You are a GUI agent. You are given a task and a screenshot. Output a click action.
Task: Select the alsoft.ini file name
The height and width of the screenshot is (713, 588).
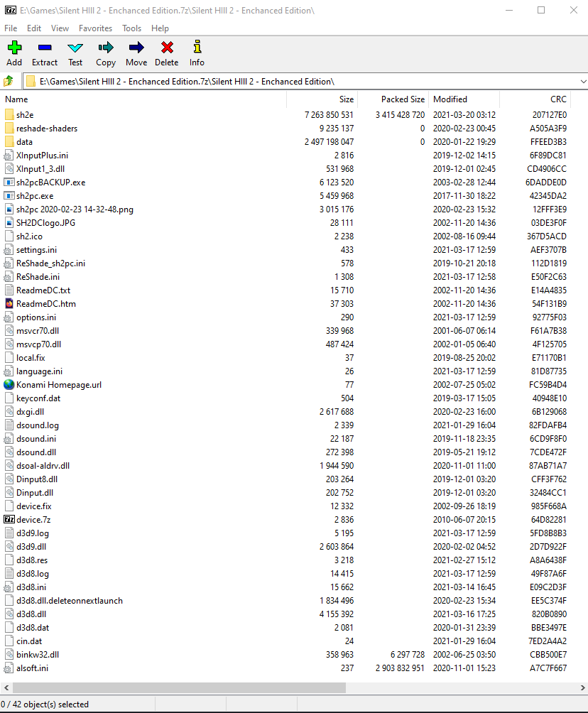coord(32,668)
